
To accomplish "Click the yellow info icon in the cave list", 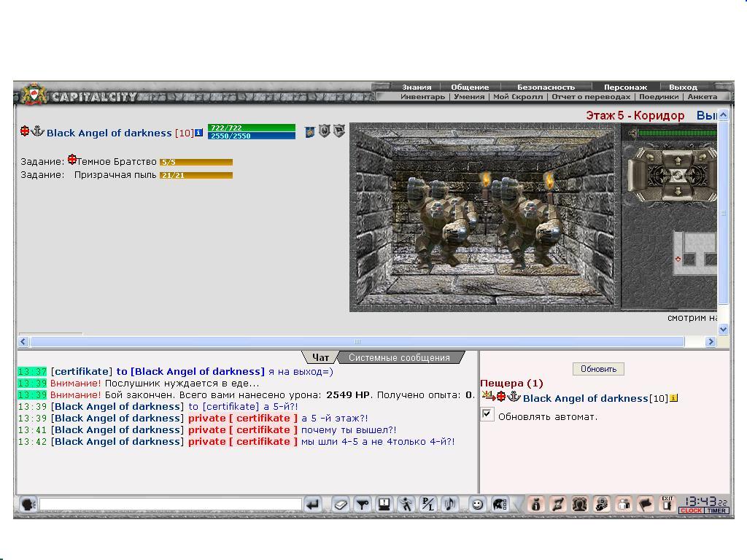I will point(673,398).
